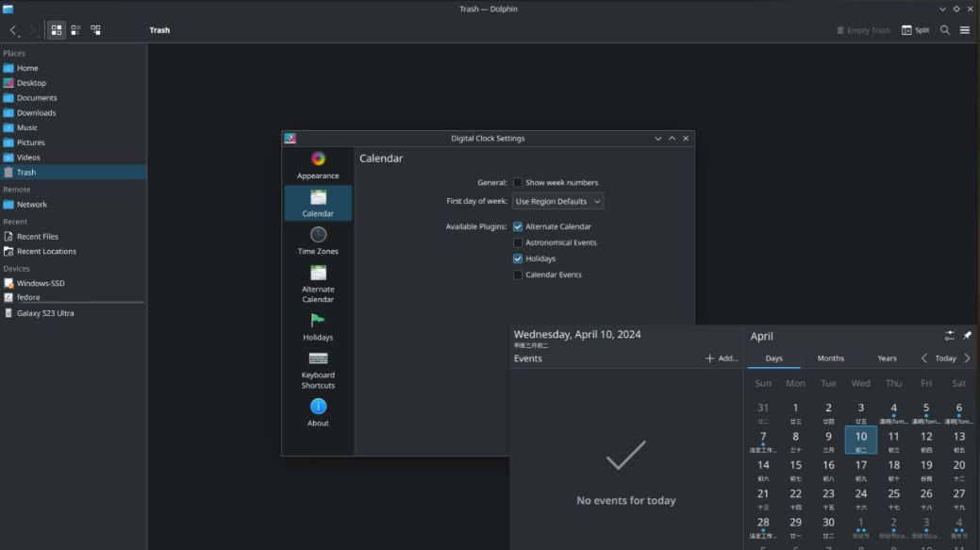Open Dolphin search
980x550 pixels.
coord(945,30)
